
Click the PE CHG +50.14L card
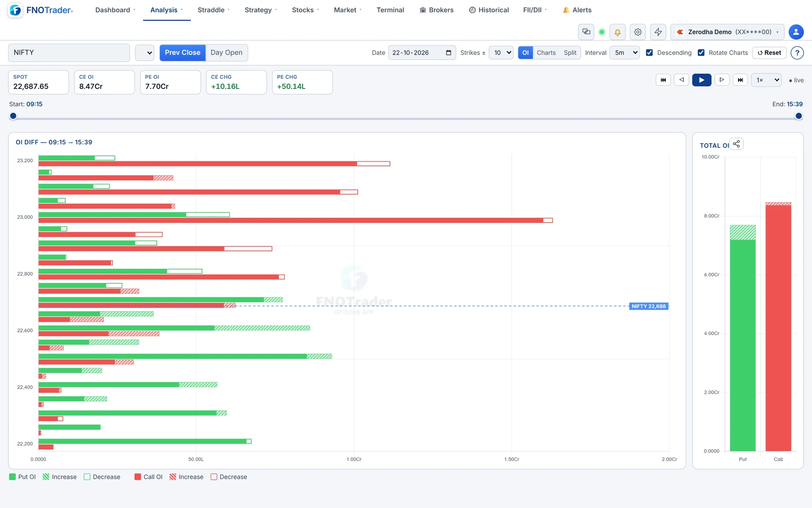click(302, 82)
